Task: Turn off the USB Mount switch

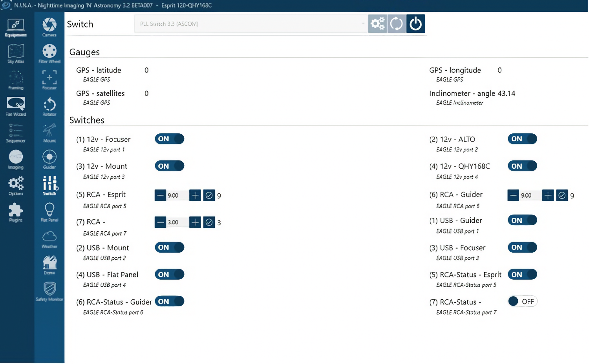Action: [169, 248]
